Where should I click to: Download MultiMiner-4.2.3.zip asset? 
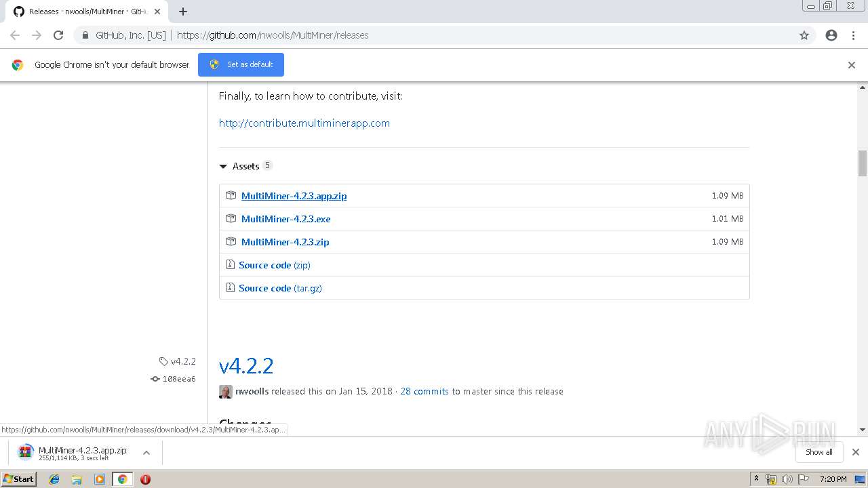tap(285, 242)
